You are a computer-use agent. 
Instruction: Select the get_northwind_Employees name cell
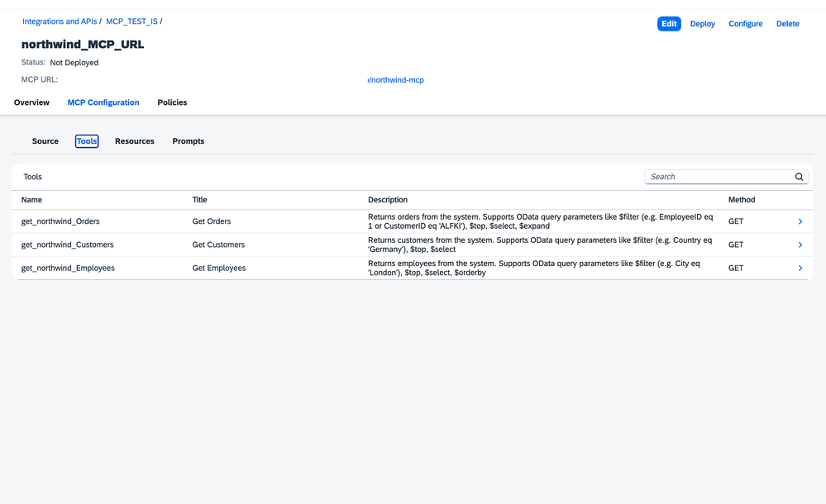click(x=68, y=268)
